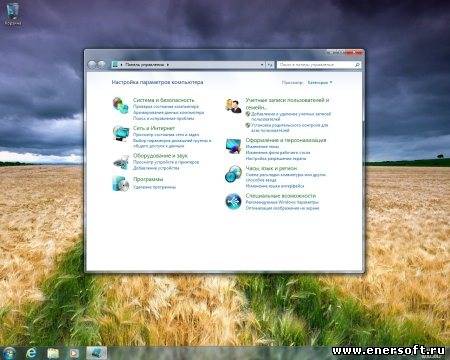
Task: Expand the Control Panel breadcrumb arrow
Action: click(x=168, y=65)
